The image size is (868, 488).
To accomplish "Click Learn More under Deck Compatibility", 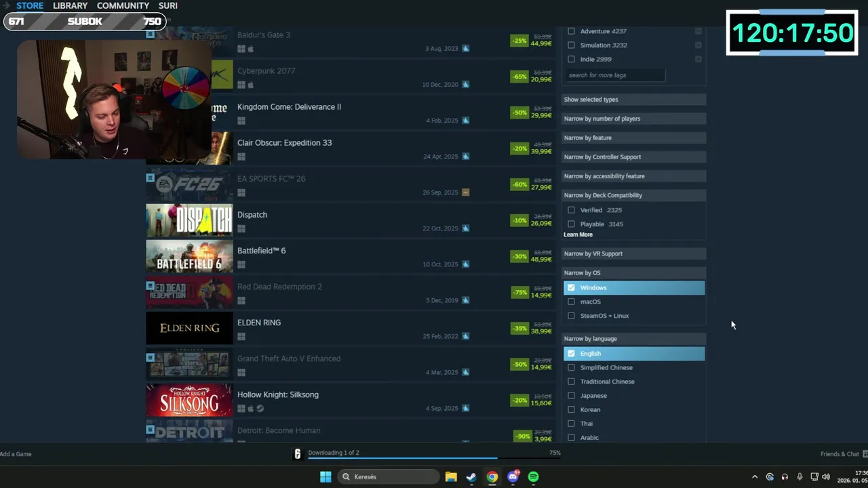I will 578,235.
